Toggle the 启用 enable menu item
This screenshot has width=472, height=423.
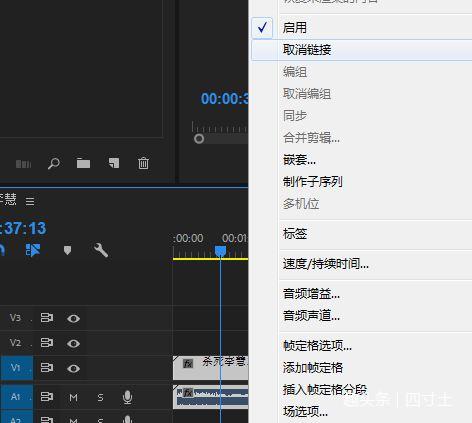point(362,28)
